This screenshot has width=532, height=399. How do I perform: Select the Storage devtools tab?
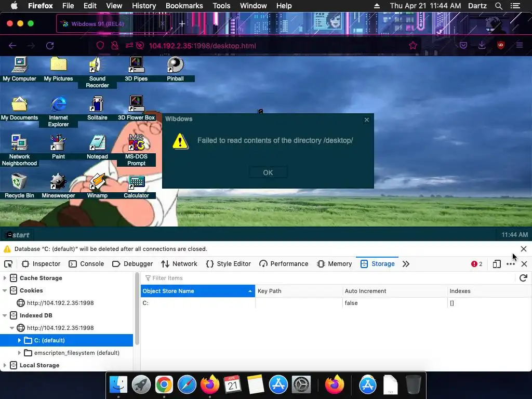tap(377, 264)
